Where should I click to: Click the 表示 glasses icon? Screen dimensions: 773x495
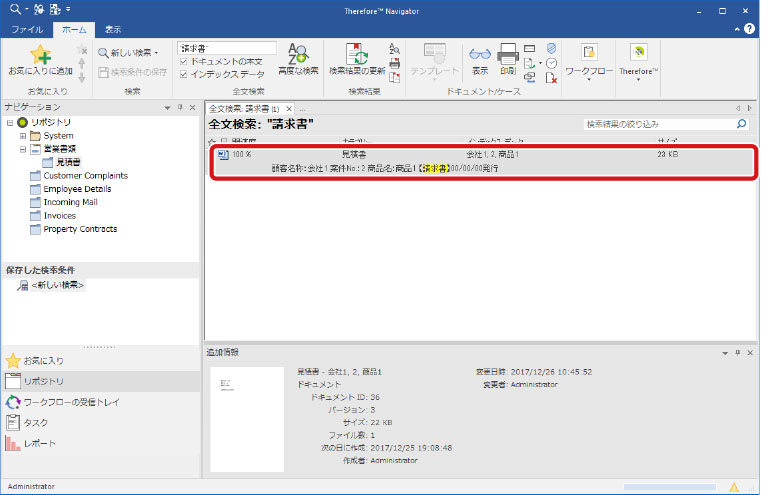click(480, 59)
